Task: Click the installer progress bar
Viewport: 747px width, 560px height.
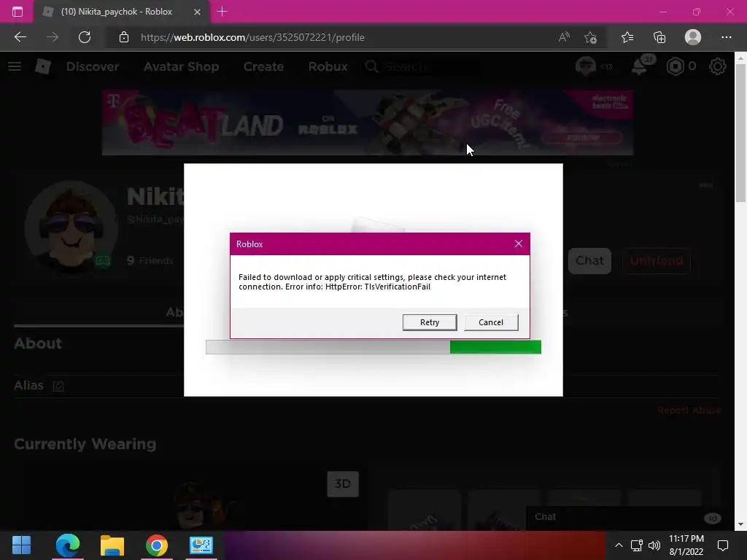Action: click(x=373, y=347)
